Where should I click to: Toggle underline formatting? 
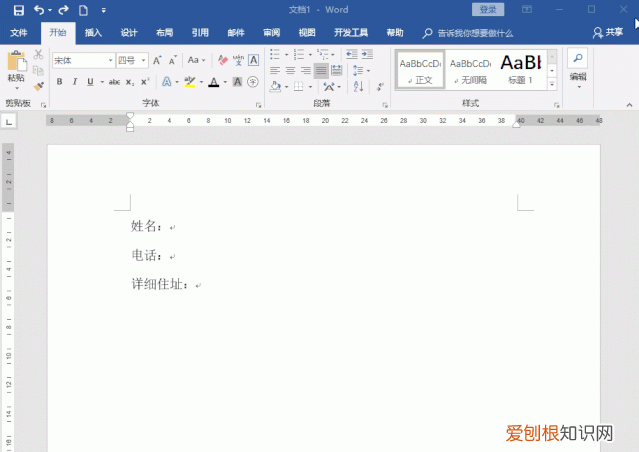(x=90, y=82)
